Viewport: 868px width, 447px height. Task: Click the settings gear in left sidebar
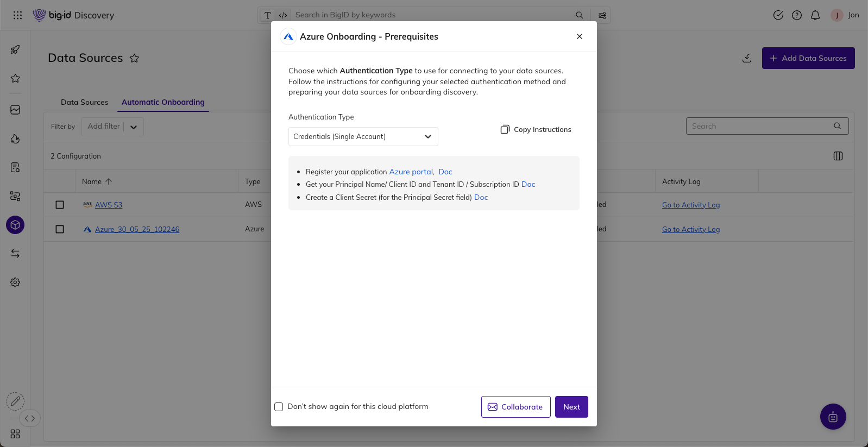[x=15, y=282]
